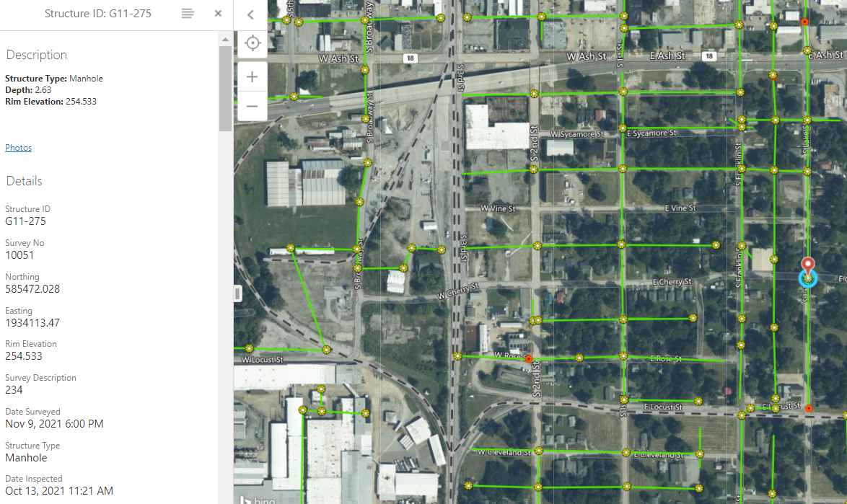Click the Bing logo on the map

257,499
